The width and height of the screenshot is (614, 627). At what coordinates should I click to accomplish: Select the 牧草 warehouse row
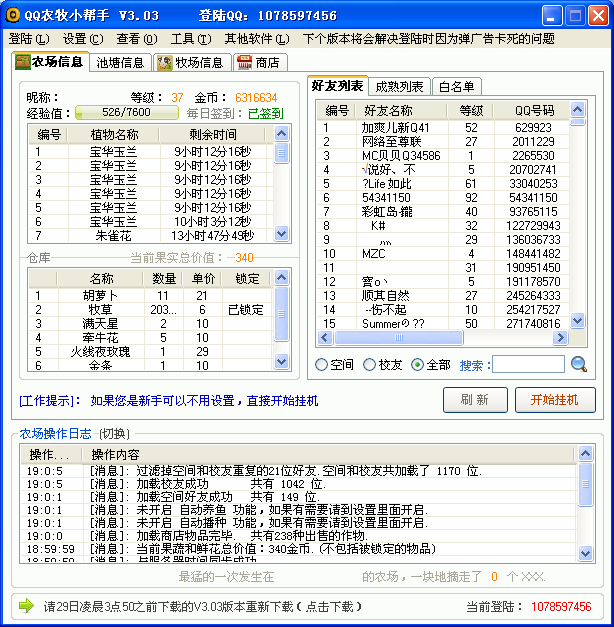tap(150, 310)
